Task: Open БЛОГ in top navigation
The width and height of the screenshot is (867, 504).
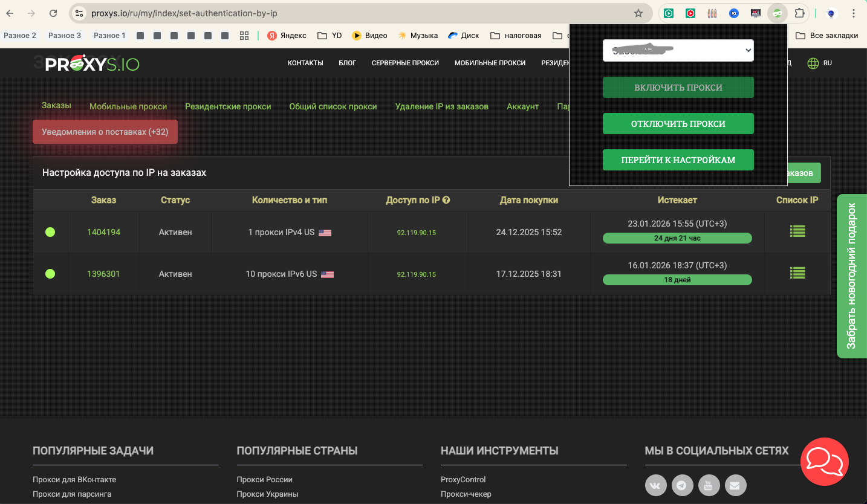Action: 348,63
